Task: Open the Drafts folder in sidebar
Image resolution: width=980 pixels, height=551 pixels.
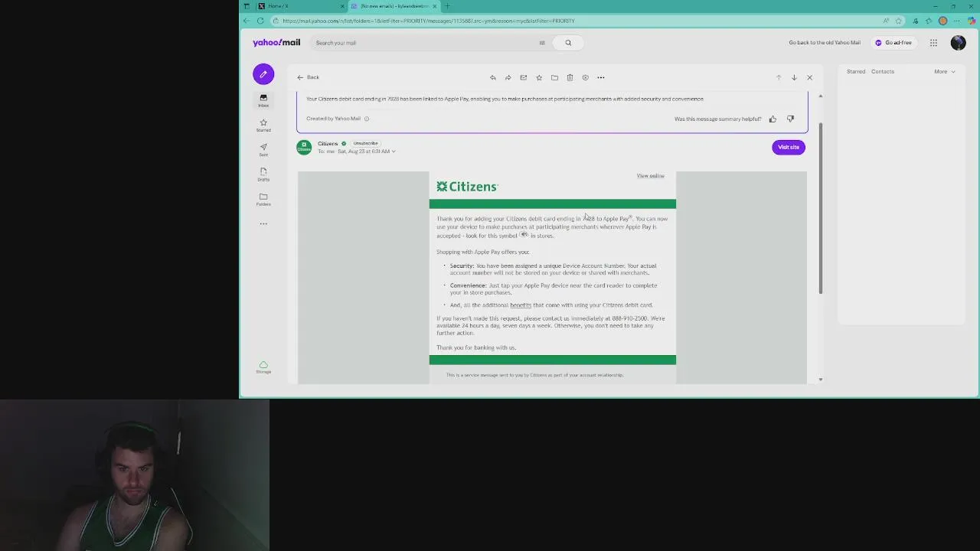Action: 263,174
